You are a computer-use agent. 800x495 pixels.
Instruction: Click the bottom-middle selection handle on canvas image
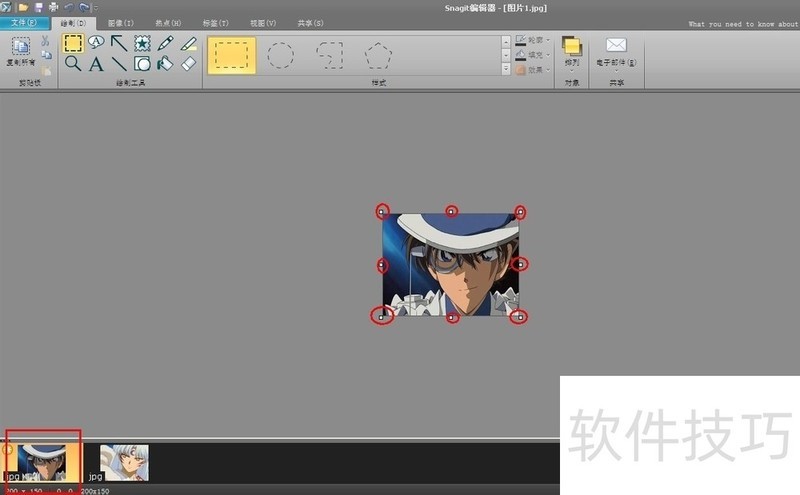click(452, 317)
